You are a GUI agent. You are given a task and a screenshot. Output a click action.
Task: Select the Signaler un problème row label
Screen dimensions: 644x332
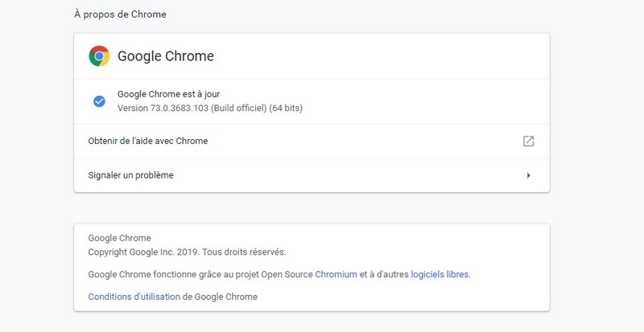click(x=130, y=175)
